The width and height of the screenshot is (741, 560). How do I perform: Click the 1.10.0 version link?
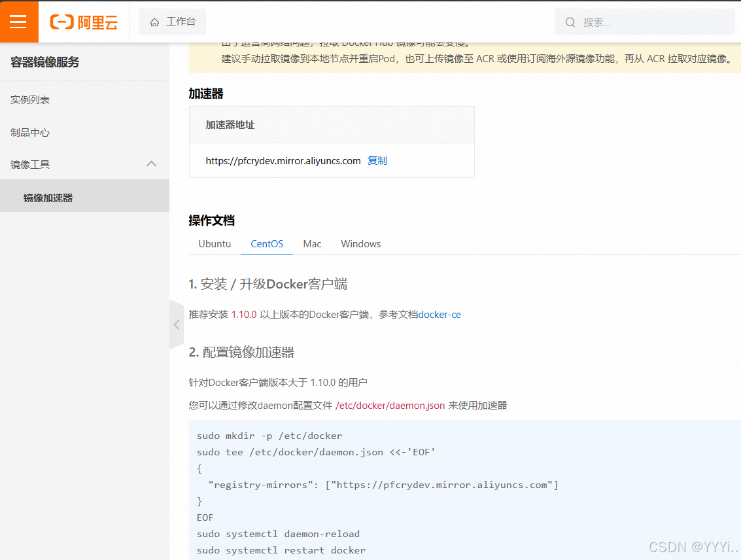pos(245,314)
